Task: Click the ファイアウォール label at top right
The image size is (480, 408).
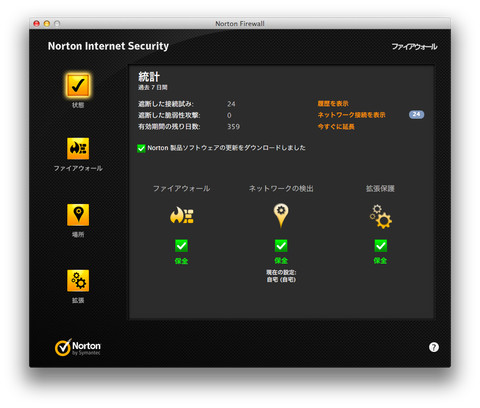Action: pos(414,47)
